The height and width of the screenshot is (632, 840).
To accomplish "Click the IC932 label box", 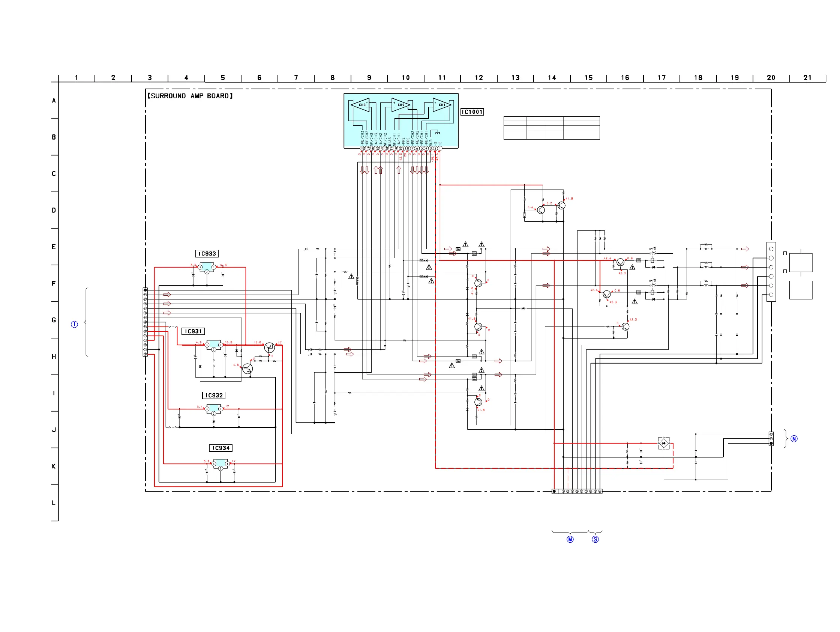I will coord(214,395).
